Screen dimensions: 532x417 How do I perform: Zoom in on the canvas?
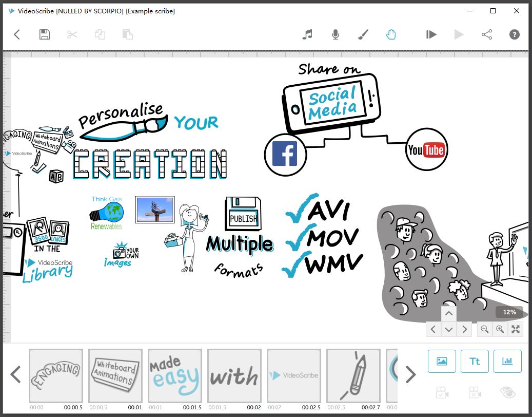pos(500,329)
